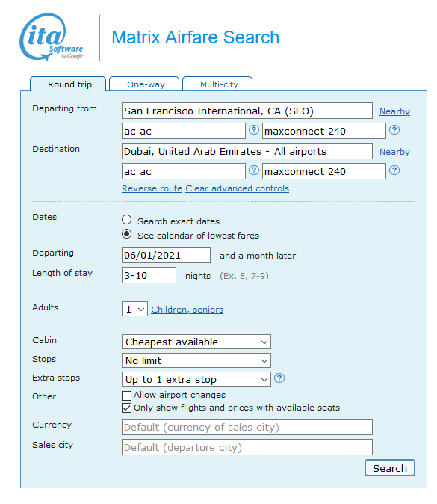437x504 pixels.
Task: Click the Departing date input field
Action: pos(166,256)
